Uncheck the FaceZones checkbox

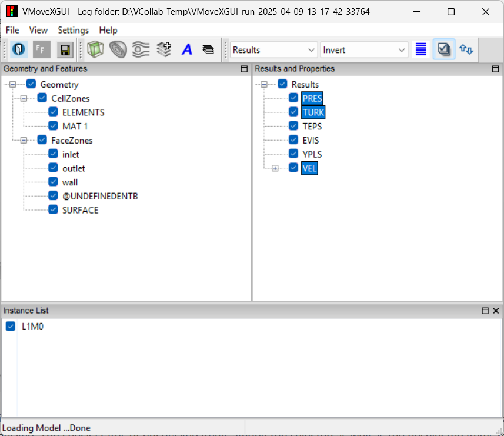pos(42,139)
